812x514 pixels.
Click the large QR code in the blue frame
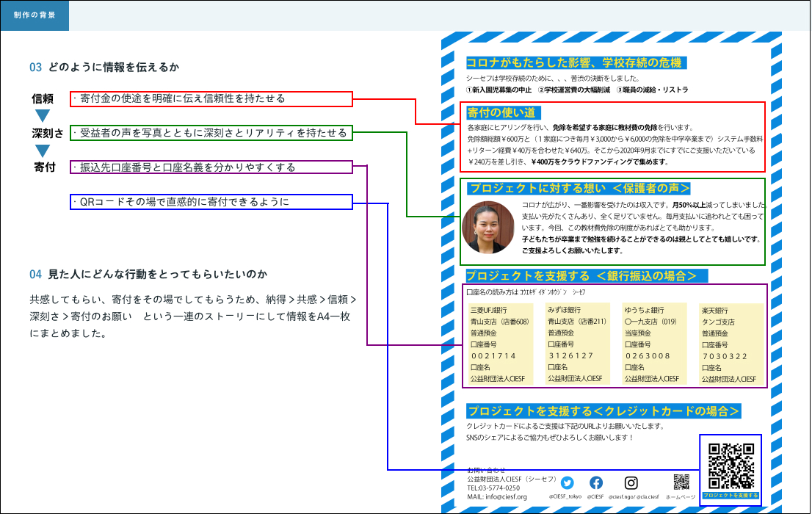click(731, 466)
